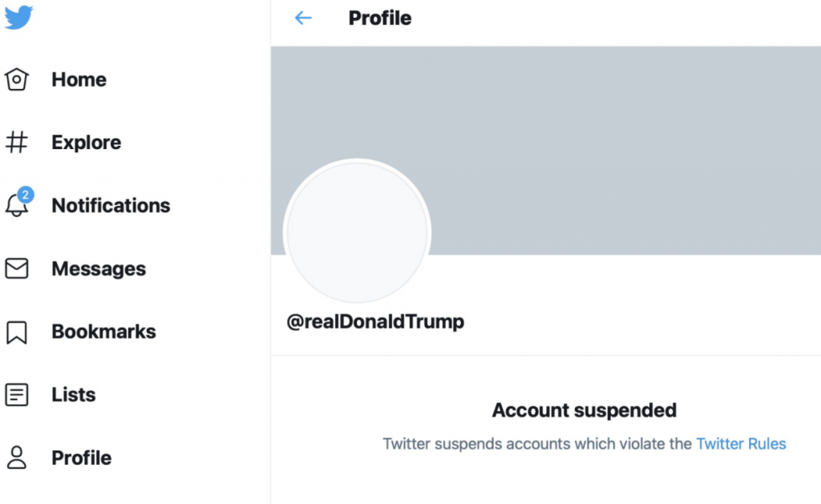Screen dimensions: 821x504
Task: Open the Home menu label
Action: coord(79,79)
